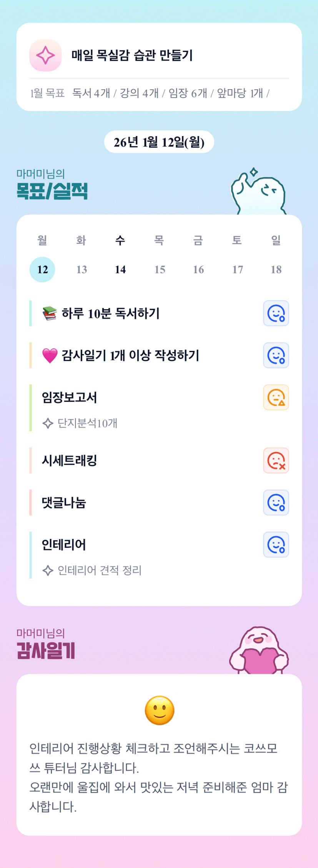This screenshot has width=318, height=868.
Task: Toggle the status face for 댓글나눔
Action: click(x=276, y=502)
